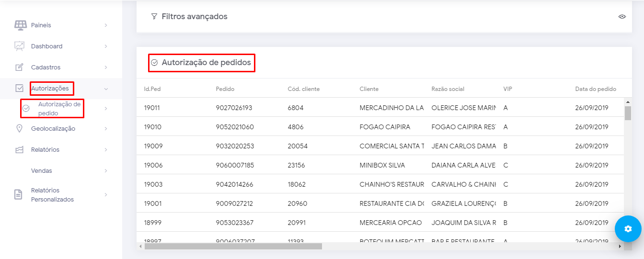Click the Dashboard chart icon
Viewport: 644px width, 259px height.
coord(19,46)
